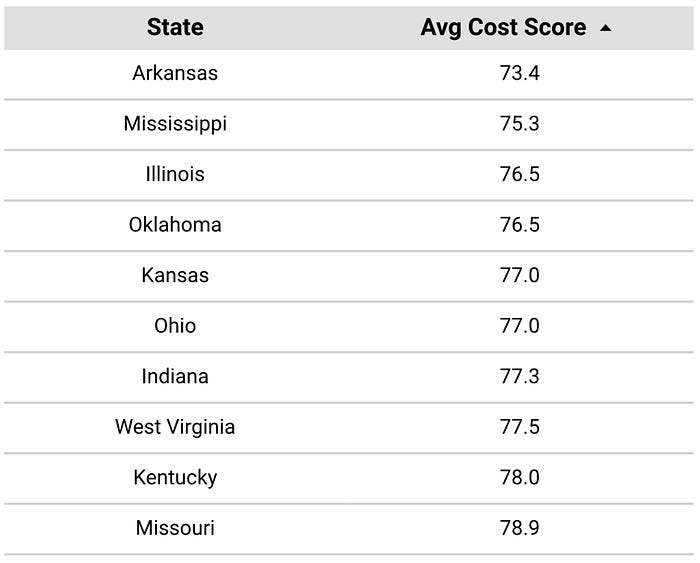Click Indiana score value 77.3
700x563 pixels.
pos(519,376)
